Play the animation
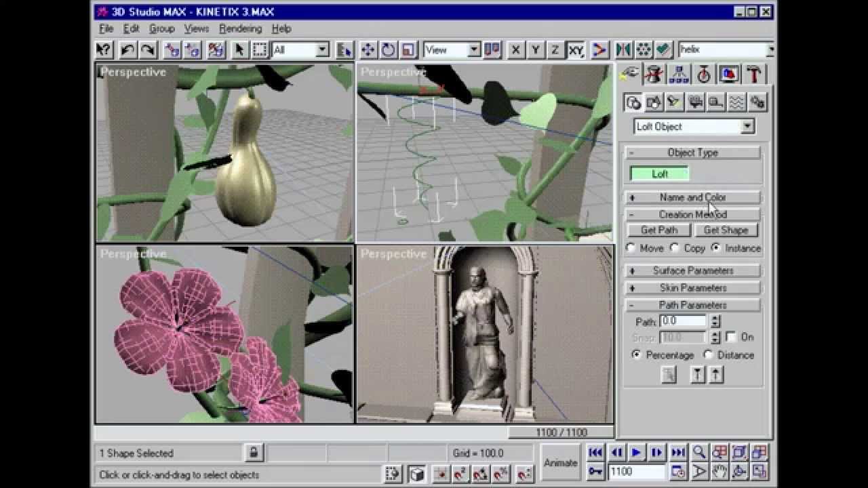This screenshot has width=868, height=488. point(636,452)
